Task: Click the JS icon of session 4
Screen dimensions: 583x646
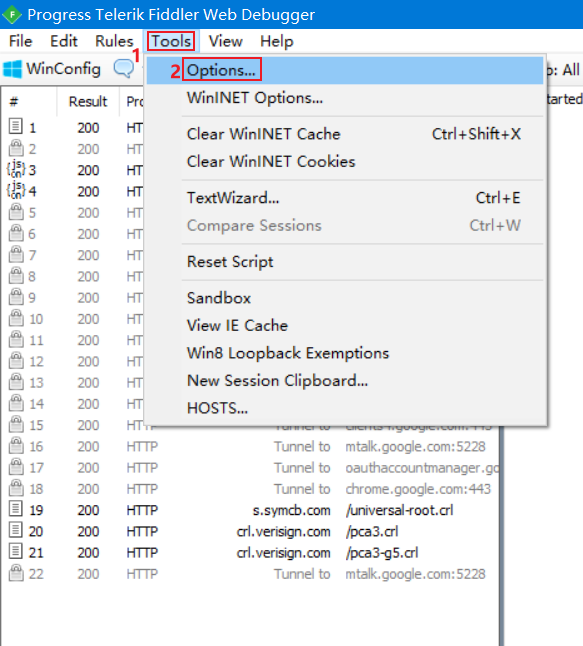Action: 16,190
